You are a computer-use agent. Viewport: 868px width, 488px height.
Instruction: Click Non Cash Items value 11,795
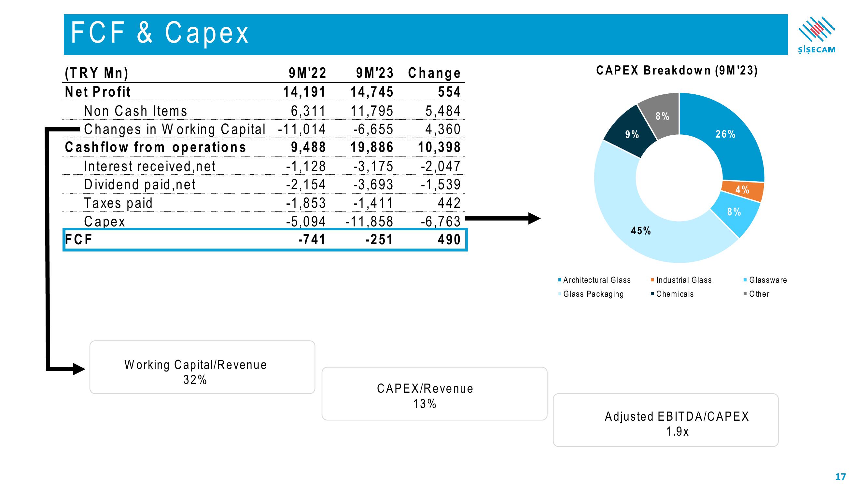[x=372, y=111]
